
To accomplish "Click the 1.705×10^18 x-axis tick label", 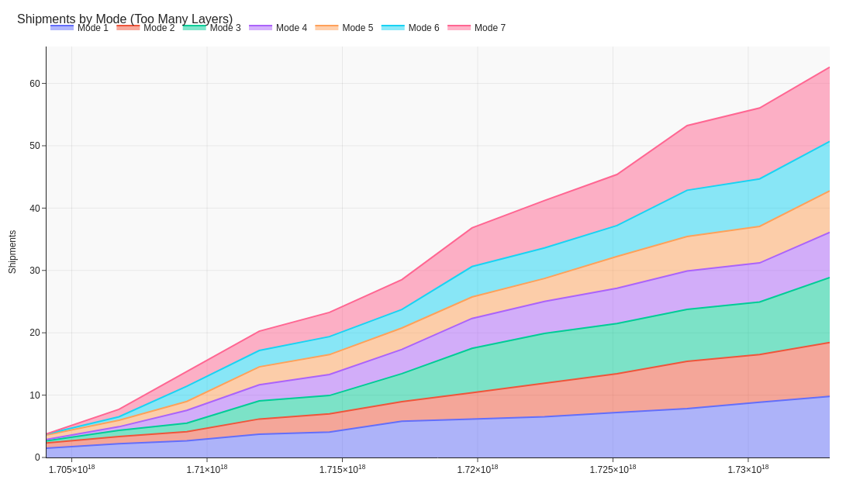I will [71, 469].
